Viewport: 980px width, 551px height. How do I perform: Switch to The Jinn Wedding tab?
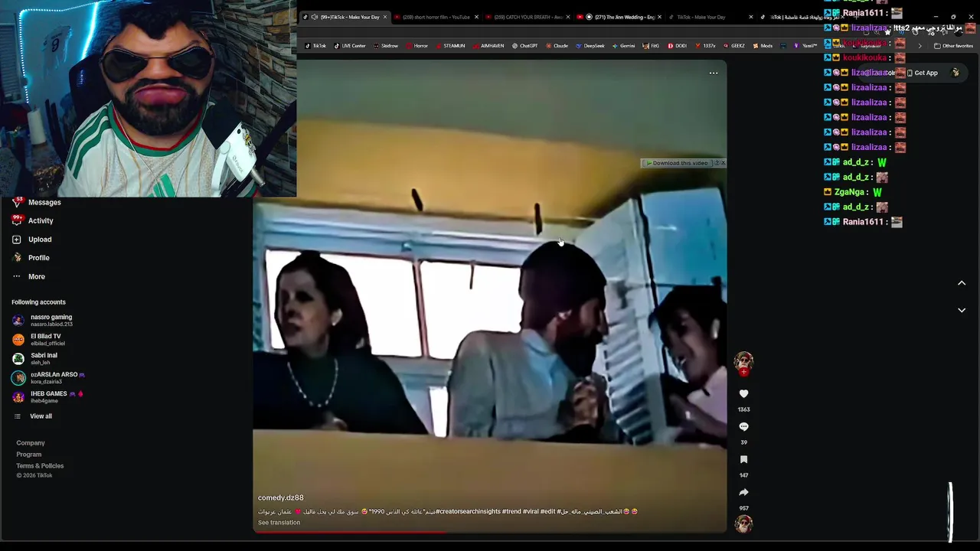[619, 17]
